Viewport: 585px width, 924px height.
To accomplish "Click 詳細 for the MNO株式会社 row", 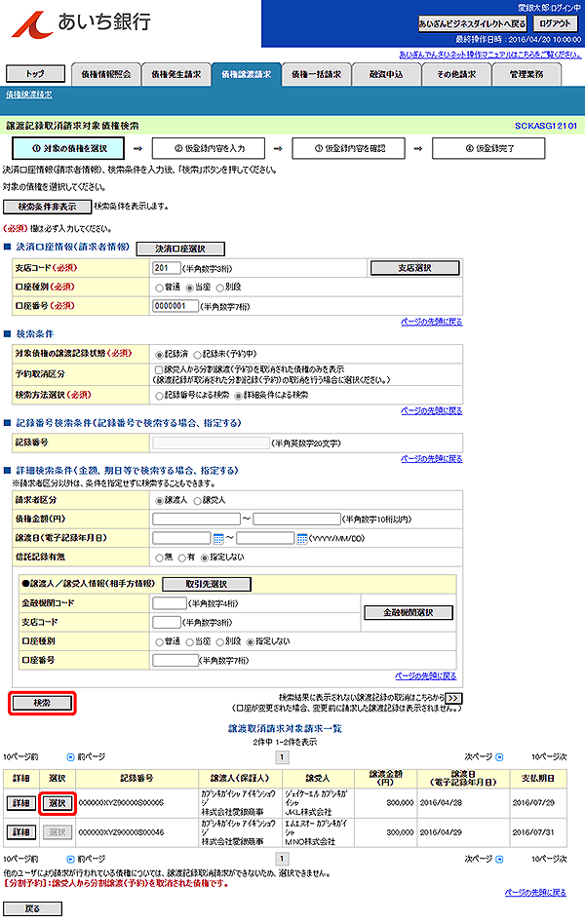I will (21, 832).
